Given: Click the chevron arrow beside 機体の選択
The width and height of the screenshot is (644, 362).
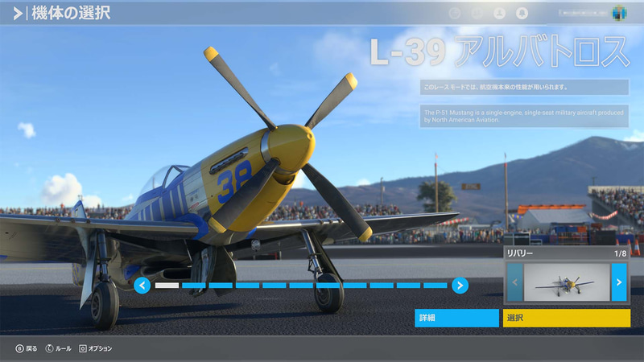Looking at the screenshot, I should (18, 14).
